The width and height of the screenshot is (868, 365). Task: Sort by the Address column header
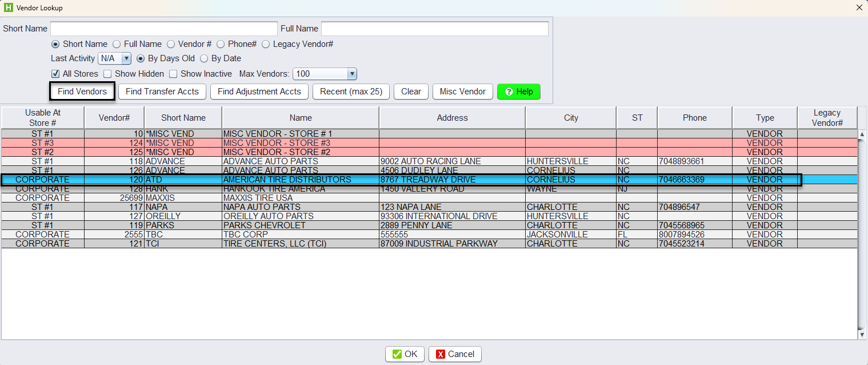pos(453,118)
